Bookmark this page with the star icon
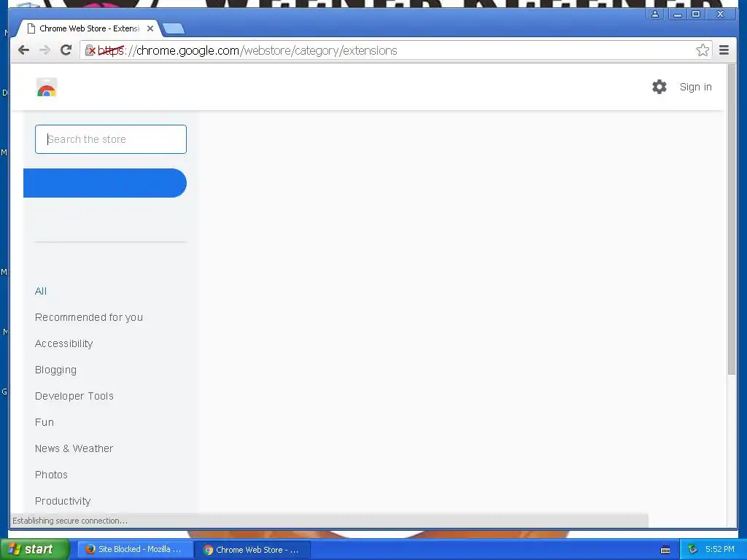The width and height of the screenshot is (747, 560). click(703, 50)
